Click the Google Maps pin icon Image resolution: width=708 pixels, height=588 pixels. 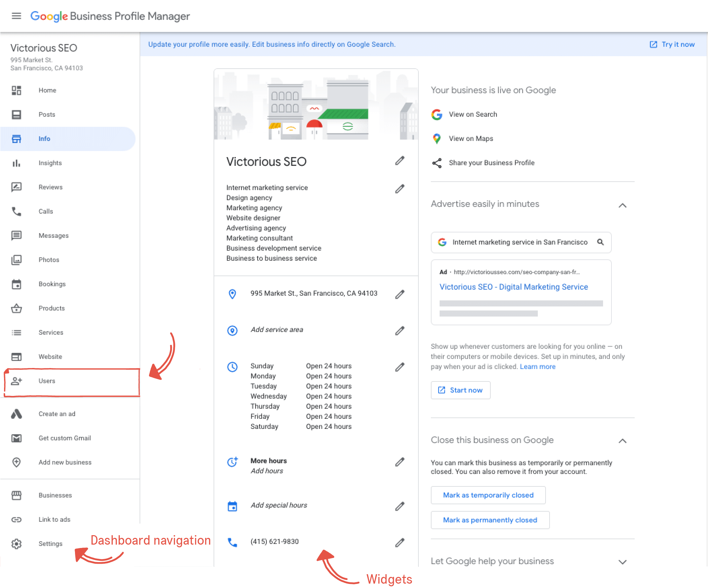(x=437, y=139)
